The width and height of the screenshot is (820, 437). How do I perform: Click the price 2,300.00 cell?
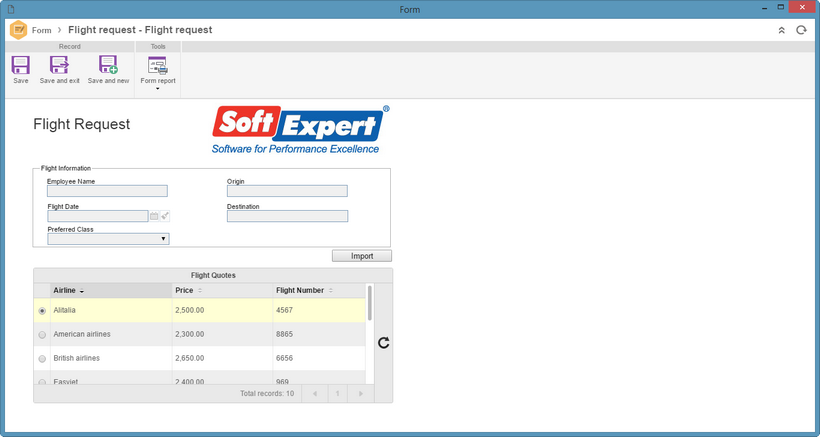222,335
